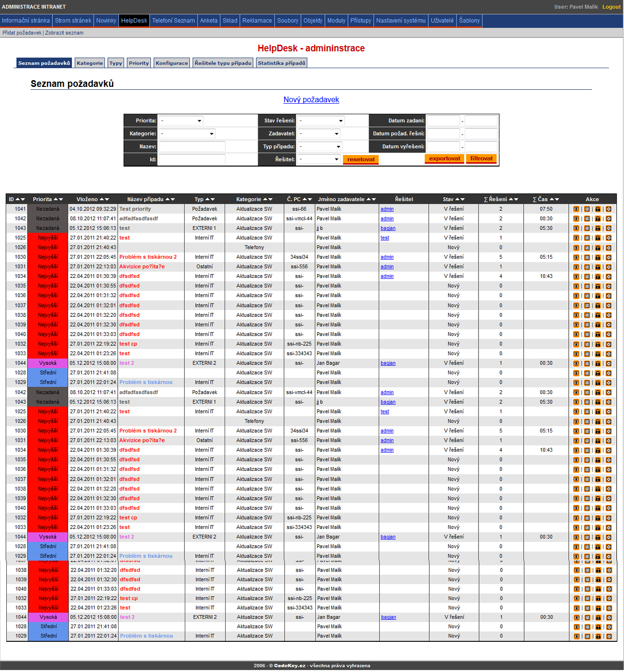The height and width of the screenshot is (672, 624).
Task: Open the Řešitel filter dropdown
Action: [x=319, y=159]
